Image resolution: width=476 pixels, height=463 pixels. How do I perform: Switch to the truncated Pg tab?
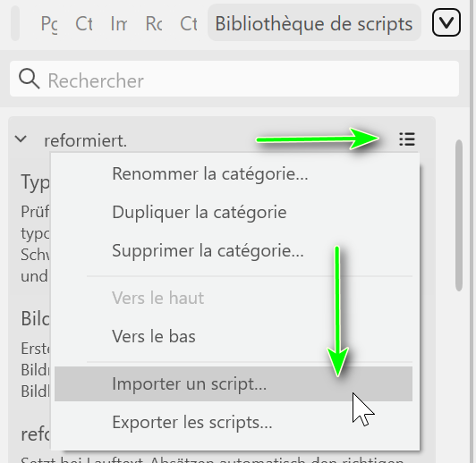[49, 23]
